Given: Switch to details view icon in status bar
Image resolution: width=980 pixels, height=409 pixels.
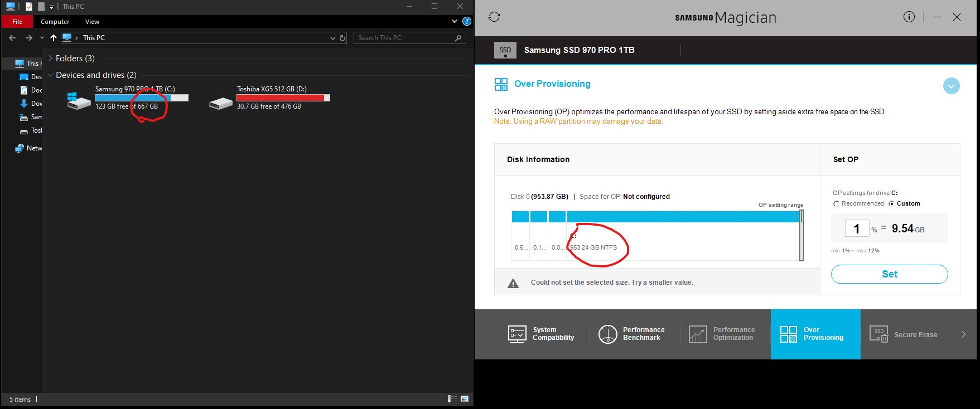Looking at the screenshot, I should [452, 399].
